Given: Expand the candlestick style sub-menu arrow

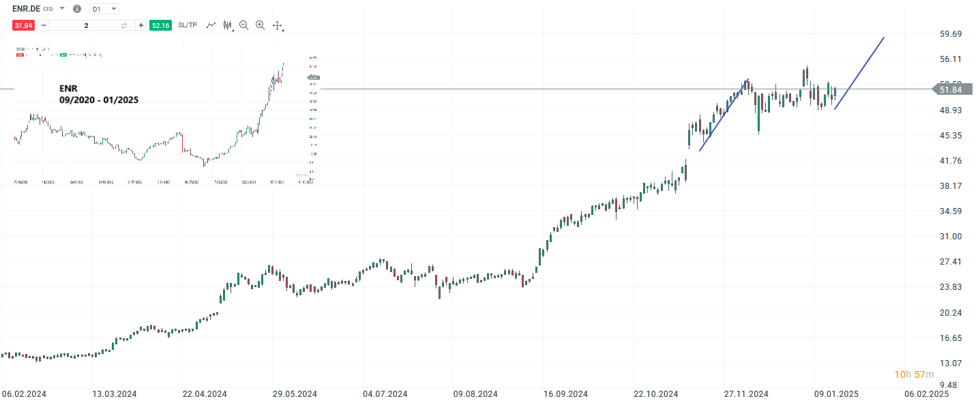Looking at the screenshot, I should (x=232, y=29).
